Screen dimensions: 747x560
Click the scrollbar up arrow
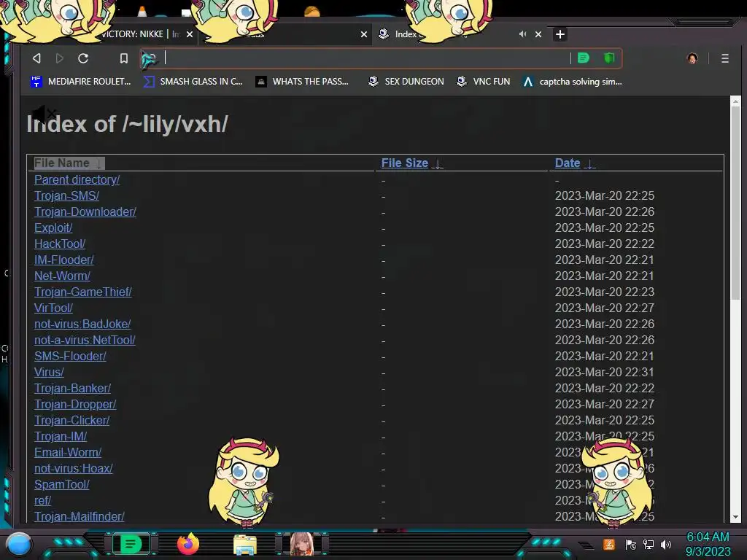tap(735, 101)
